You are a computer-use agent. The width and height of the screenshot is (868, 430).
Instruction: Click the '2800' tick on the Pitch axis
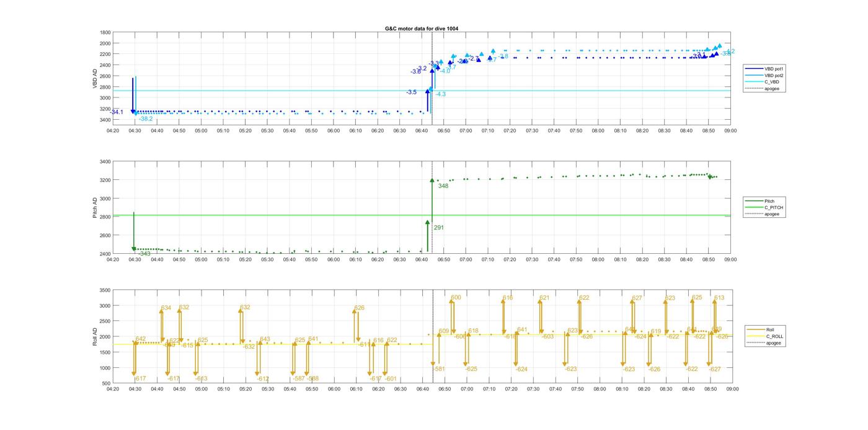click(105, 217)
